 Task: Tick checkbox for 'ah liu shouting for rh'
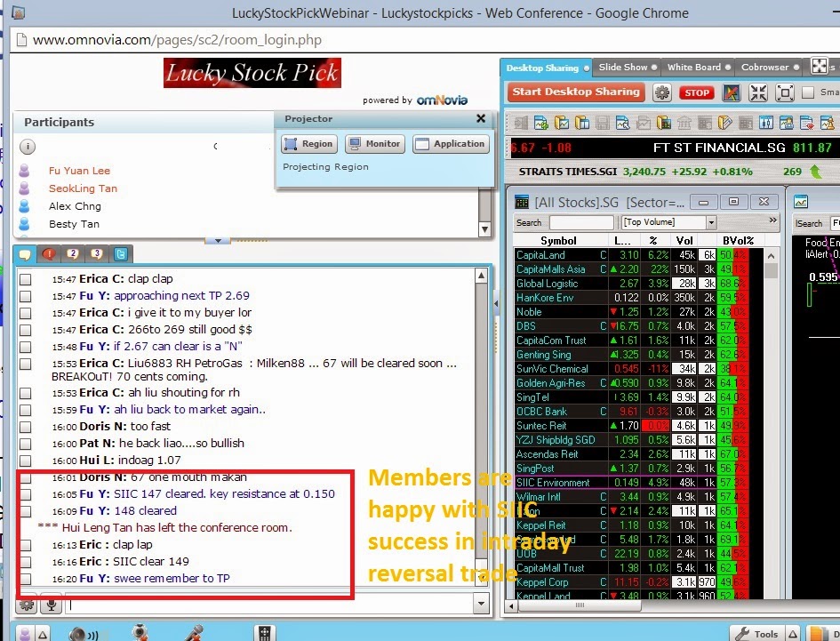pos(25,393)
